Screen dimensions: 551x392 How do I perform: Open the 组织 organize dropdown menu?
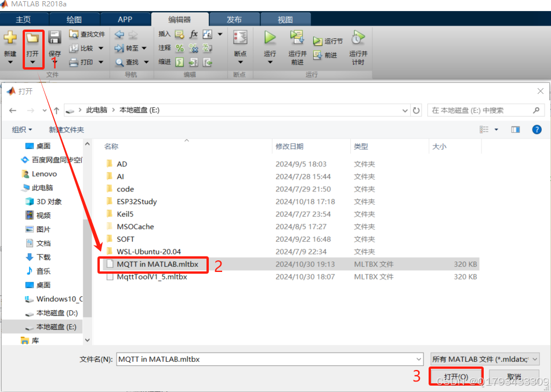[x=22, y=130]
